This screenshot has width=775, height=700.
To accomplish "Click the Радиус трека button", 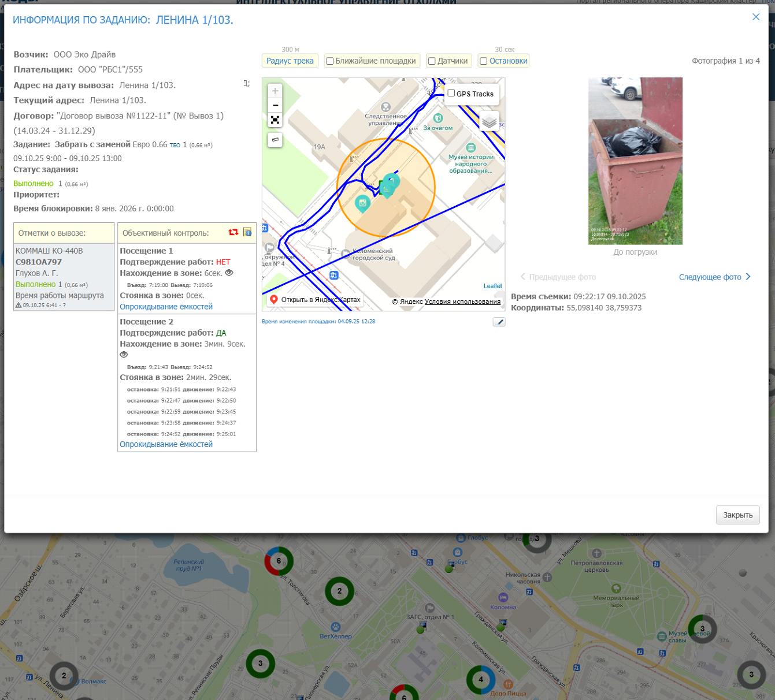I will click(290, 61).
